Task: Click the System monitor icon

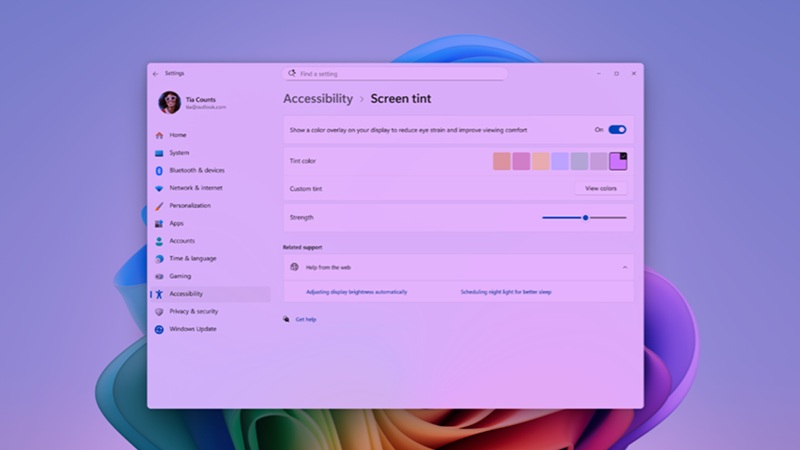Action: 159,153
